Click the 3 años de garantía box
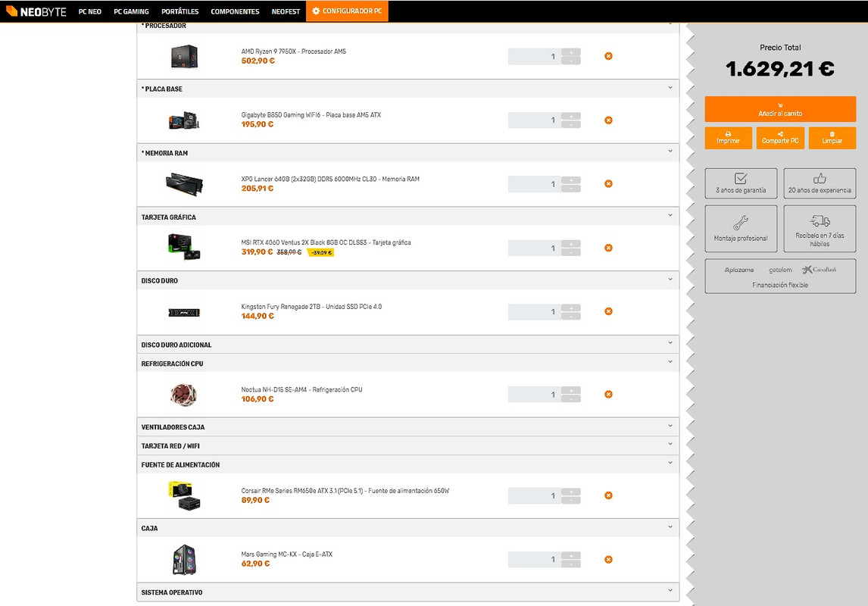Viewport: 868px width, 606px height. [741, 183]
